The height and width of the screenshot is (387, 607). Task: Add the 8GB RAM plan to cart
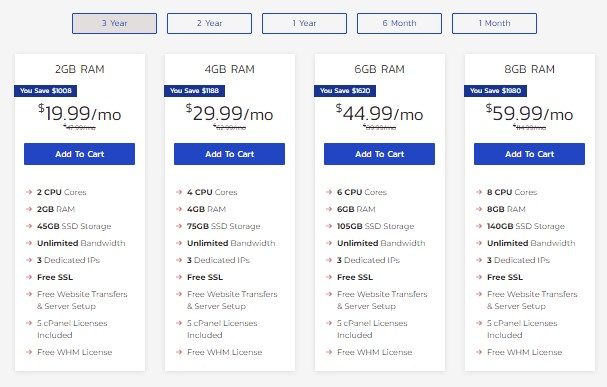click(x=530, y=154)
